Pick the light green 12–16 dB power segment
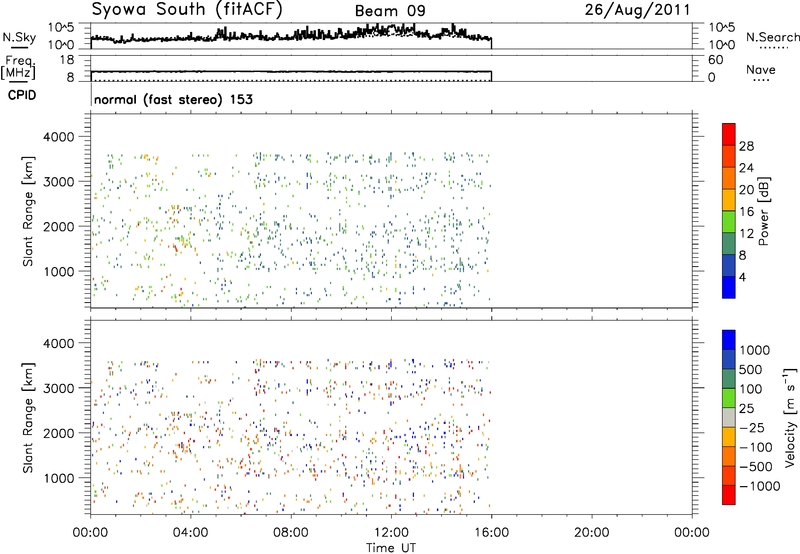This screenshot has height=554, width=800. pos(729,222)
